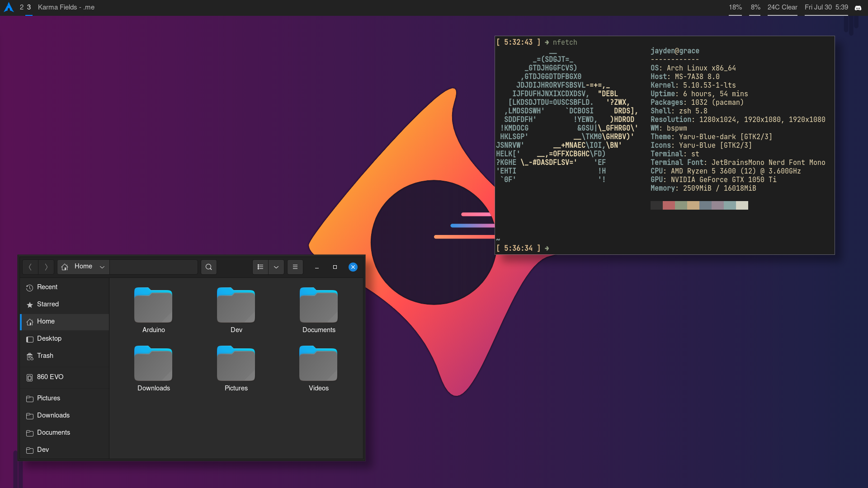The height and width of the screenshot is (488, 868).
Task: Select the 860 EVO drive
Action: pos(50,377)
